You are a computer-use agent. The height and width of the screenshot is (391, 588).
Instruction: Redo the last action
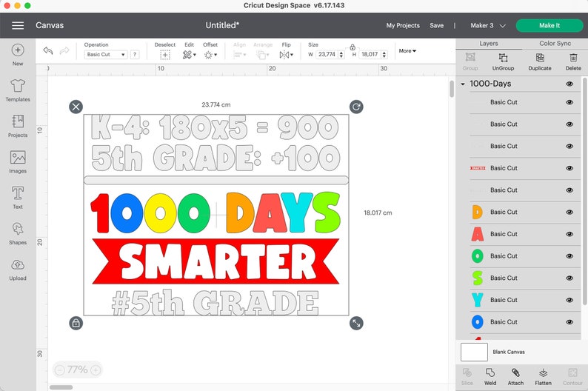[x=64, y=50]
